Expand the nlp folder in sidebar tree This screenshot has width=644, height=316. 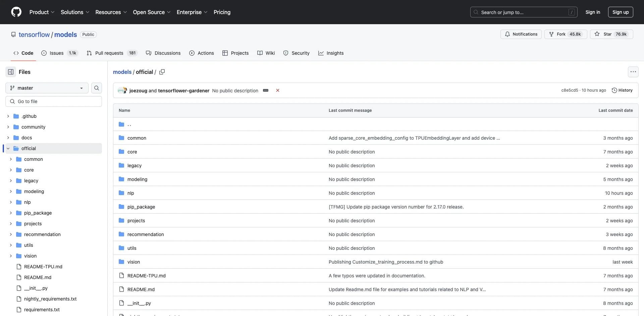(11, 202)
